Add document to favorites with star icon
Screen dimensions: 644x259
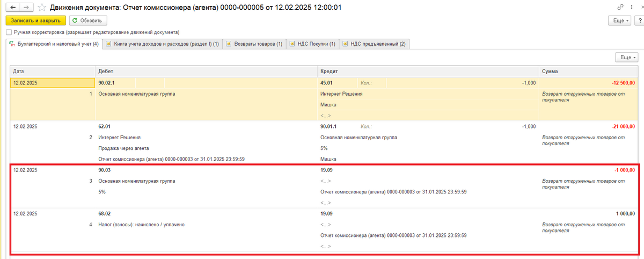(41, 8)
